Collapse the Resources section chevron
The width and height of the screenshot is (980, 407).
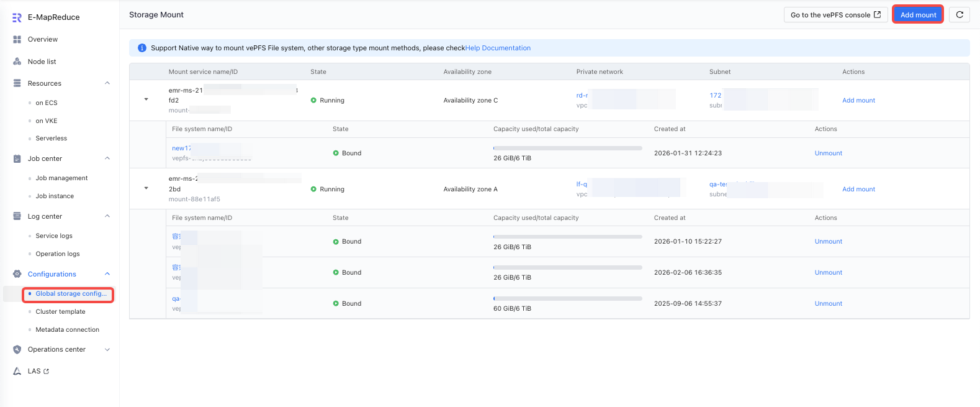tap(107, 83)
